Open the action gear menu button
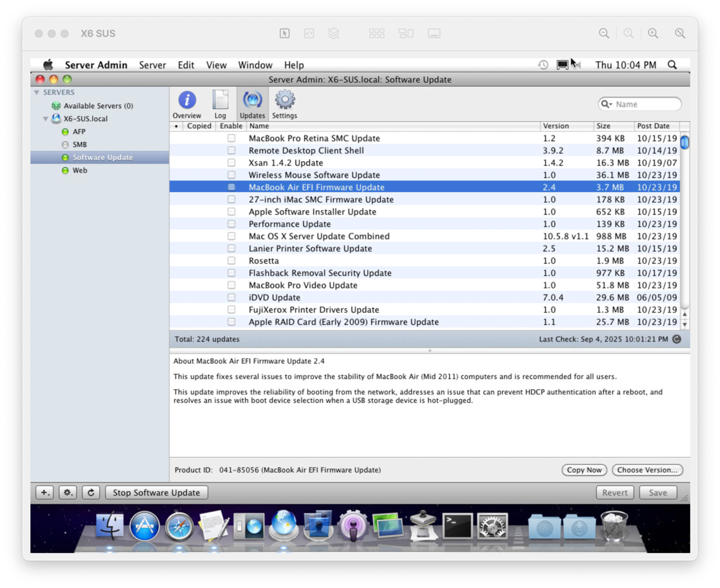The height and width of the screenshot is (588, 720). 68,493
